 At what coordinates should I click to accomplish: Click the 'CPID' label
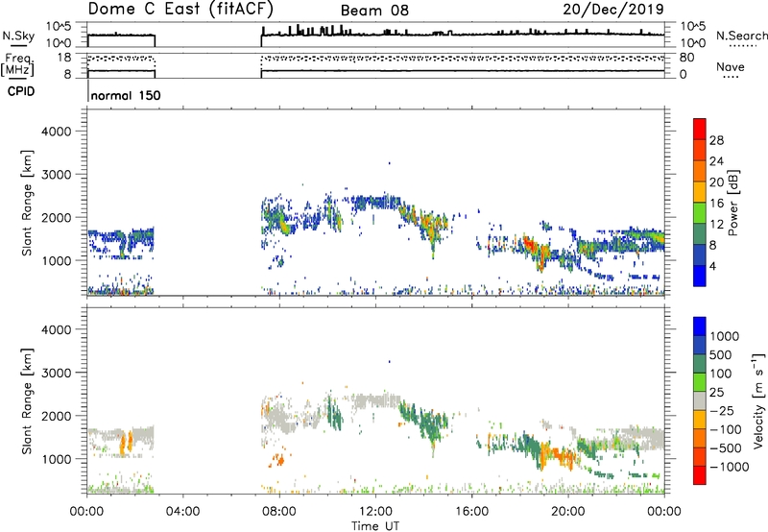(21, 91)
